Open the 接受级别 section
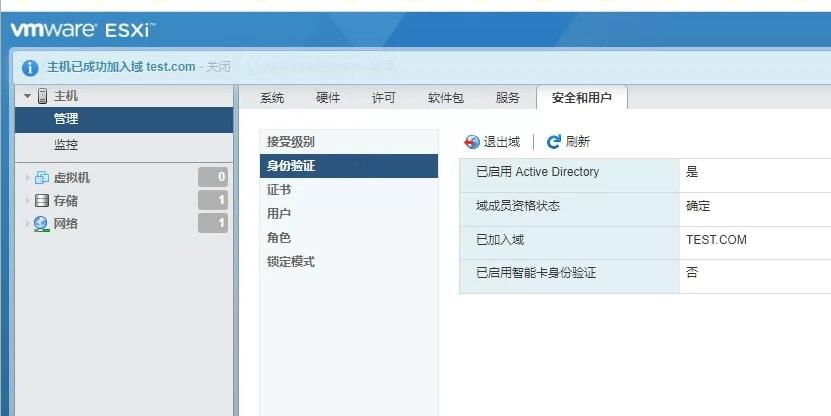 coord(349,142)
